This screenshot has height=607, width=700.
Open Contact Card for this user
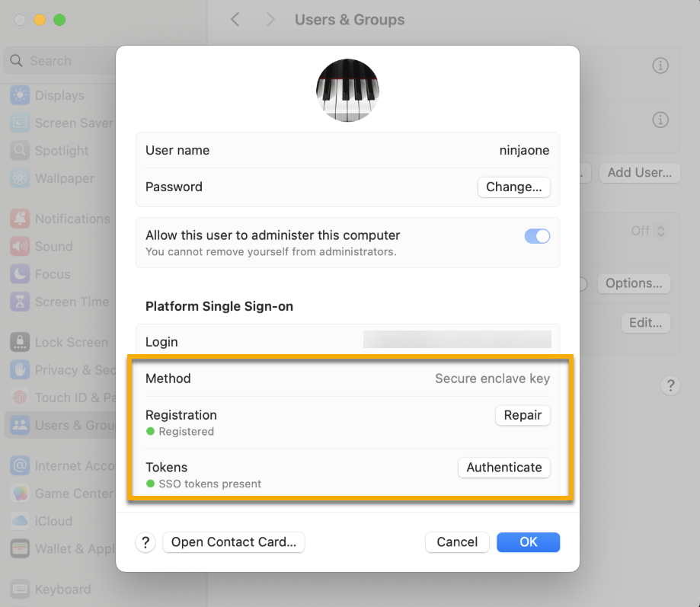233,542
